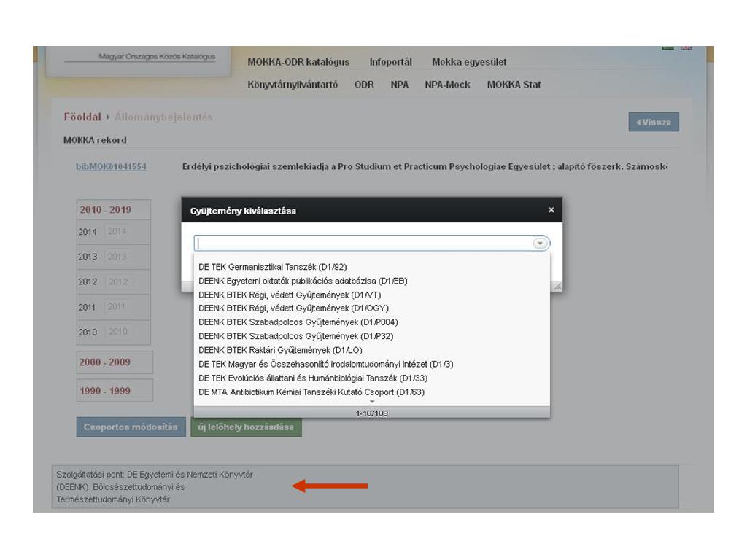Expand the 2000 - 2009 decade group
The width and height of the screenshot is (747, 560).
[105, 362]
